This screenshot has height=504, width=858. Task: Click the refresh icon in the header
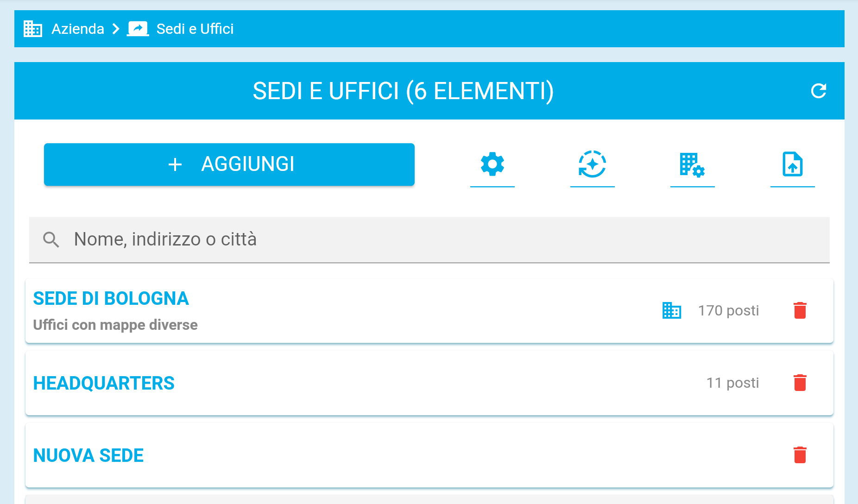[x=819, y=91]
